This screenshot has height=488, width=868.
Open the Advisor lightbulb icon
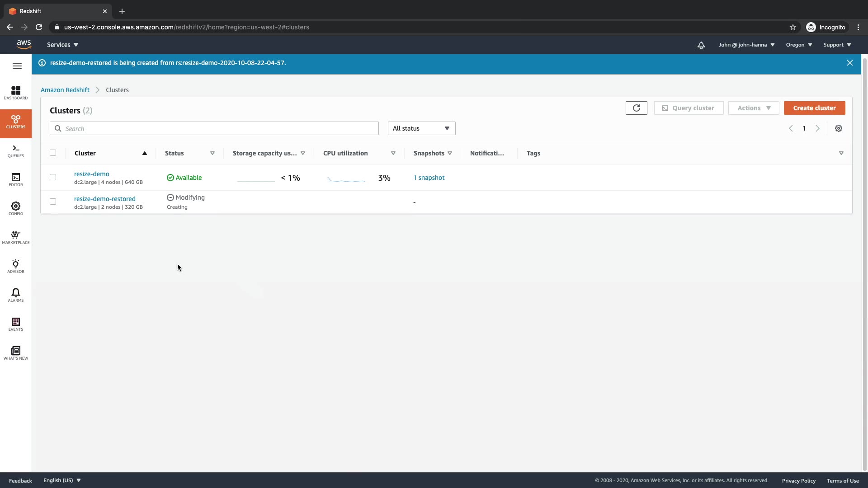[16, 266]
